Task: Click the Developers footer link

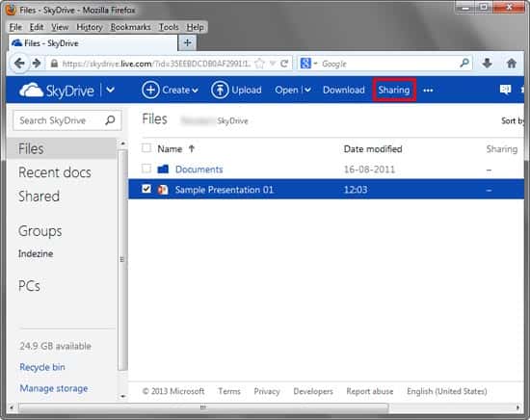Action: pyautogui.click(x=313, y=391)
